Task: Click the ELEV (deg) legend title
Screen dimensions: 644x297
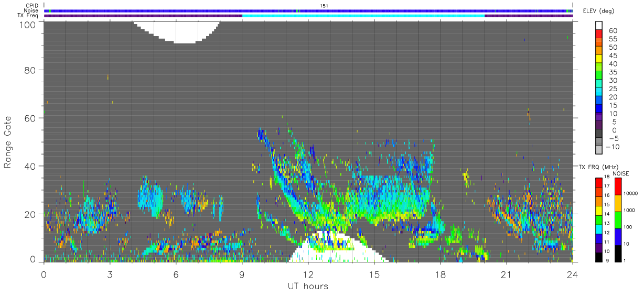Action: 598,11
